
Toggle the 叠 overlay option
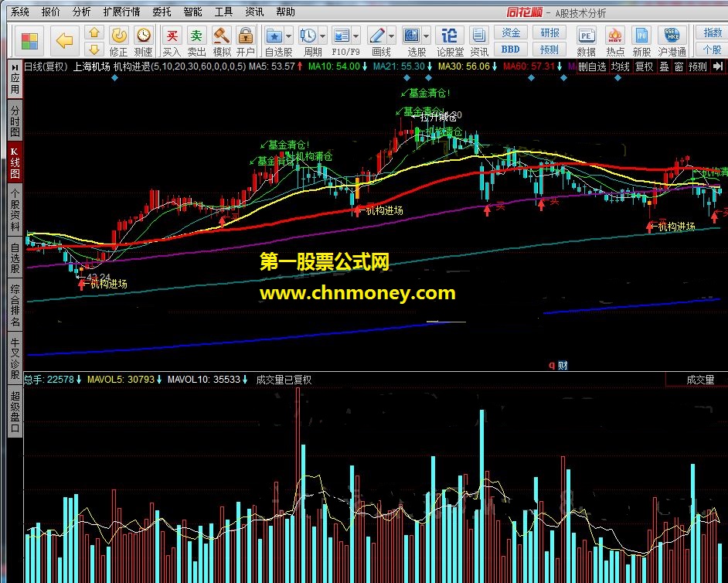click(x=665, y=67)
